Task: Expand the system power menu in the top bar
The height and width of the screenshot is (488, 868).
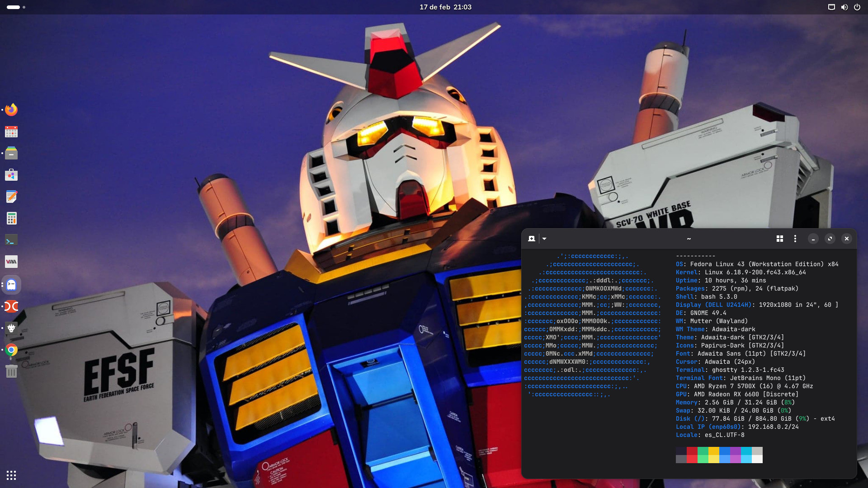Action: point(857,7)
